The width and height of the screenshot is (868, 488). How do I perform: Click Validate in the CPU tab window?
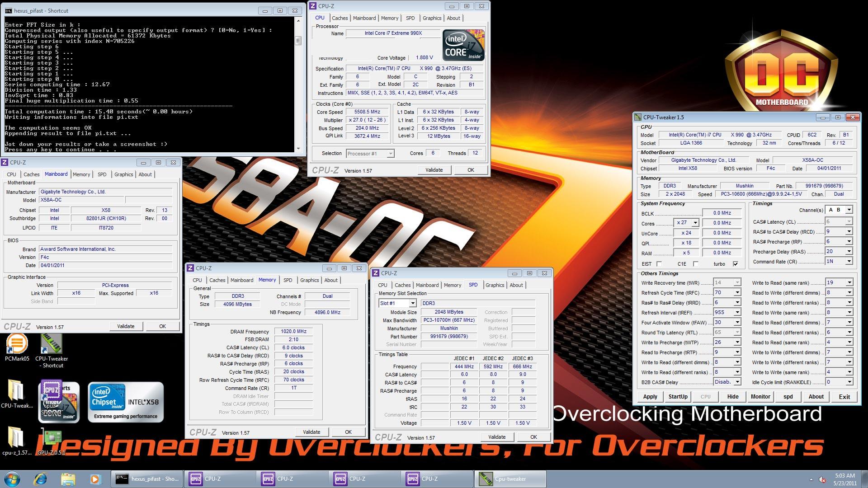coord(434,170)
